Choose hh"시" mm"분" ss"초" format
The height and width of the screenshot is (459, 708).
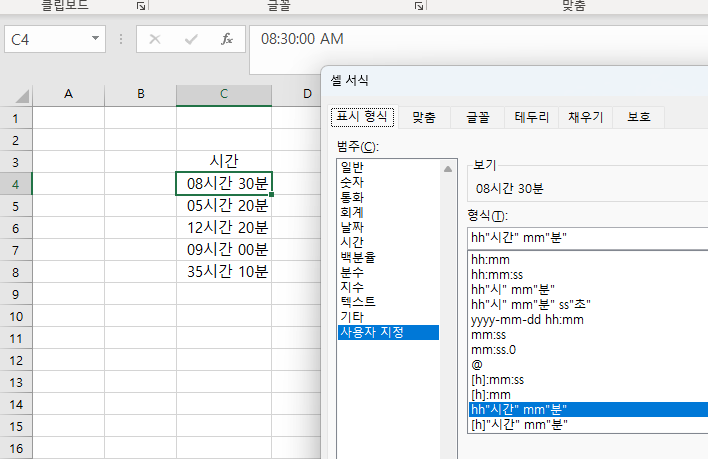tap(589, 305)
